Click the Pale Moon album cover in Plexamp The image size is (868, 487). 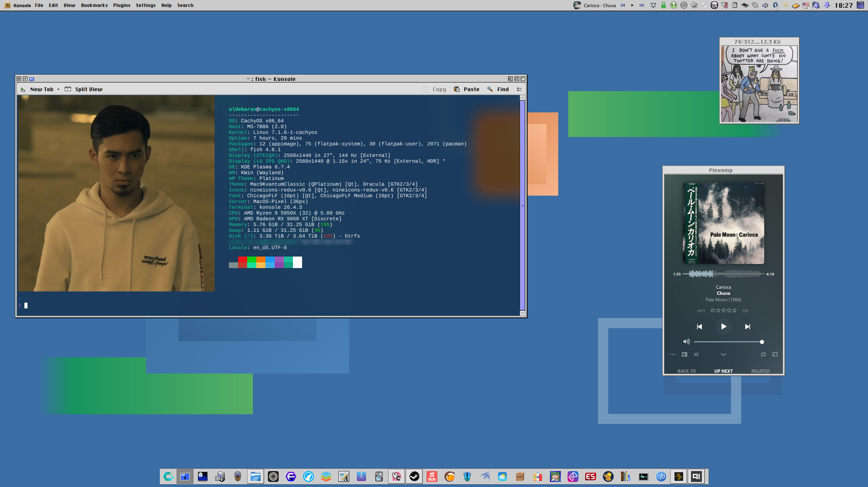724,223
